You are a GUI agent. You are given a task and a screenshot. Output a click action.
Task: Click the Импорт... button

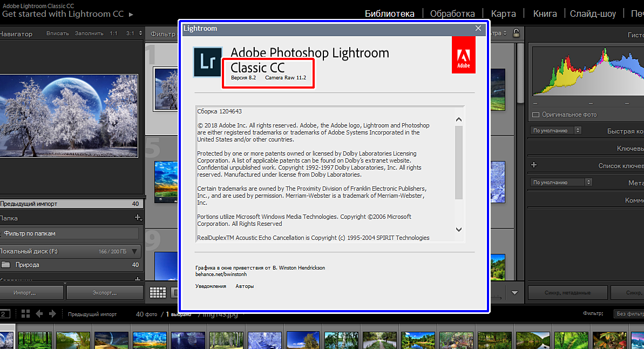pos(32,293)
